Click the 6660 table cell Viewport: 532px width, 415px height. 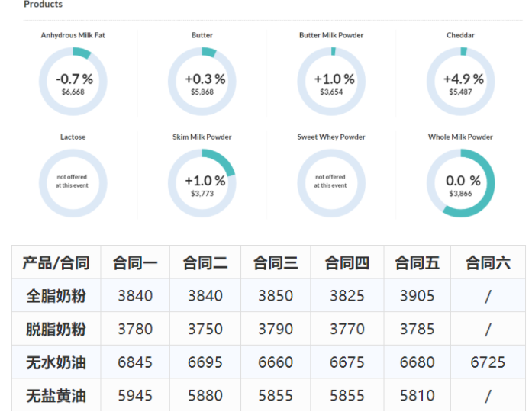click(276, 362)
